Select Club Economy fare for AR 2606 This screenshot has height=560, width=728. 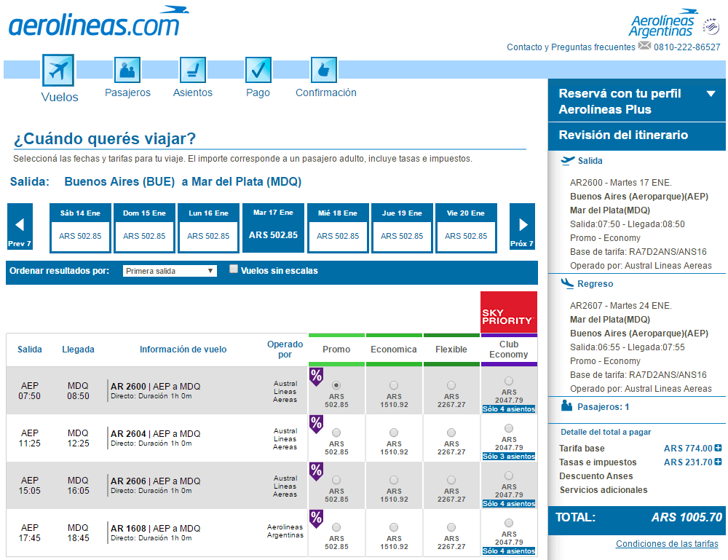(x=509, y=476)
